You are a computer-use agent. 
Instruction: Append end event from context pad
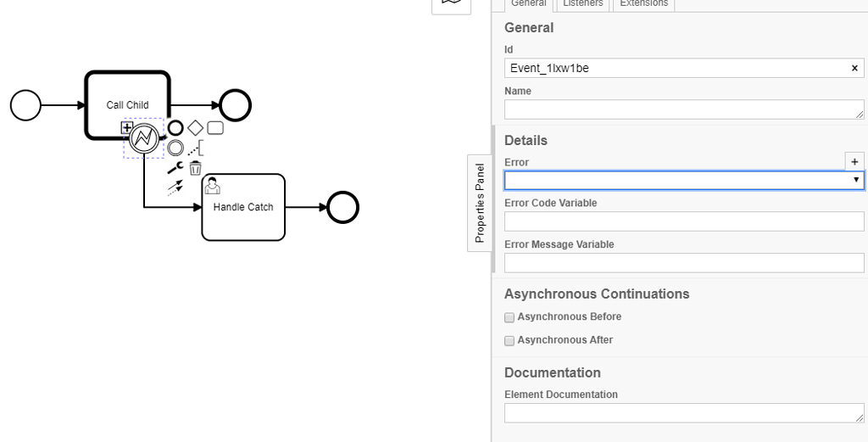(x=175, y=128)
